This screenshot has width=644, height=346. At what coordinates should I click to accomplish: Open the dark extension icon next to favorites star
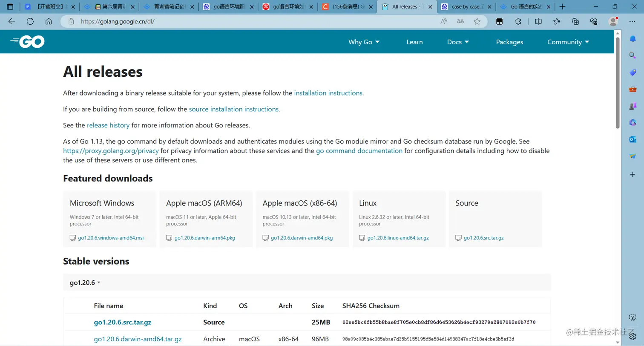pyautogui.click(x=500, y=21)
